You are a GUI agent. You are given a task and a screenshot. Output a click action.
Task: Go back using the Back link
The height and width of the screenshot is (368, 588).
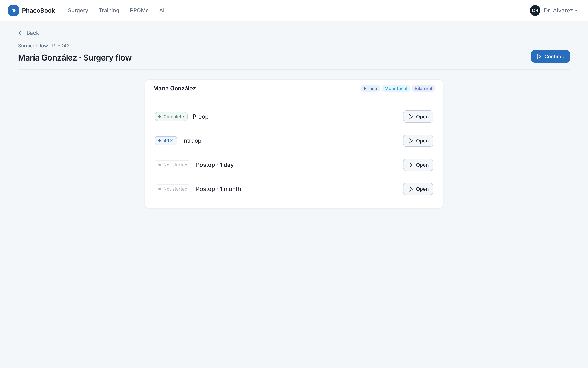click(x=29, y=33)
